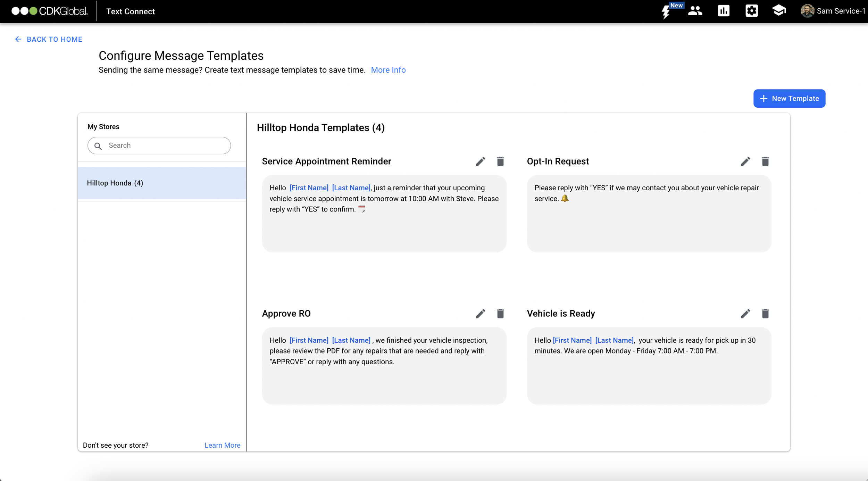This screenshot has height=481, width=868.
Task: Edit the Approve RO template
Action: (x=480, y=314)
